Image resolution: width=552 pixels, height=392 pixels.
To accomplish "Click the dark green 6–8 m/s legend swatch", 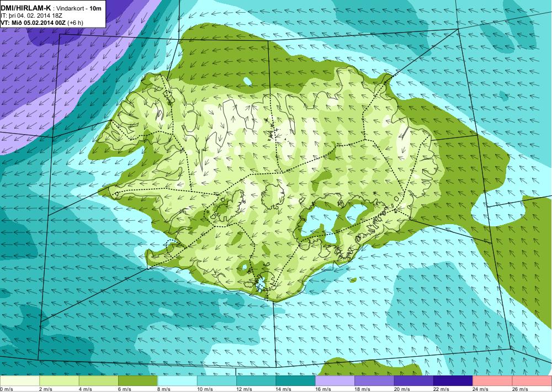I will tap(138, 381).
